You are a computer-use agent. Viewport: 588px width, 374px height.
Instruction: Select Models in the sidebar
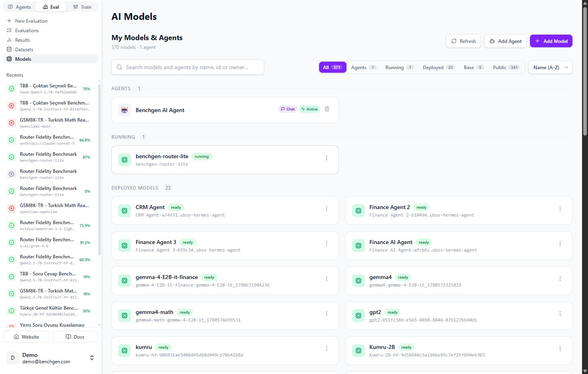click(x=51, y=59)
